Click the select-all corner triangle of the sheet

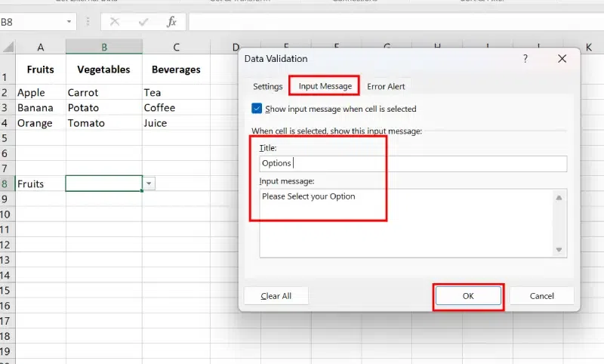[8, 47]
